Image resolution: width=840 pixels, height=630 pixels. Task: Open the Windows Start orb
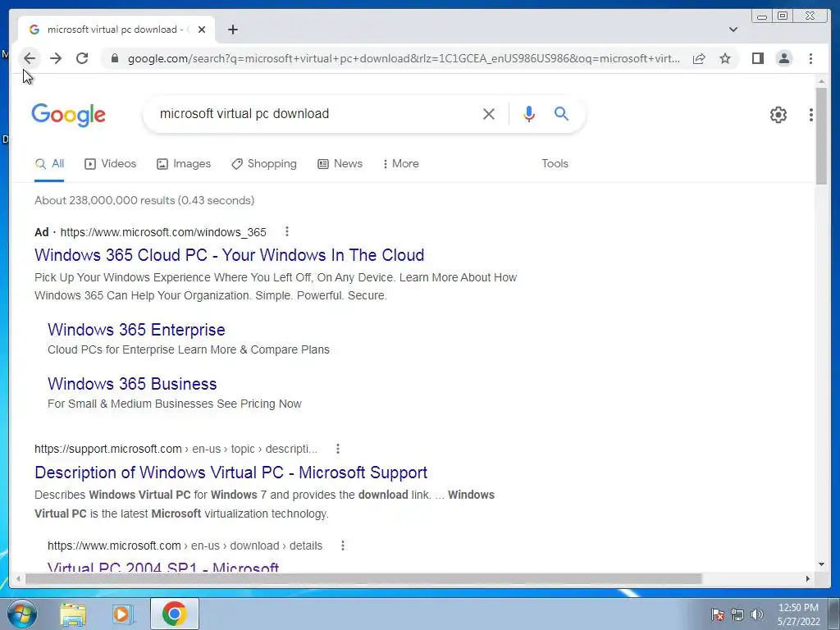[21, 614]
